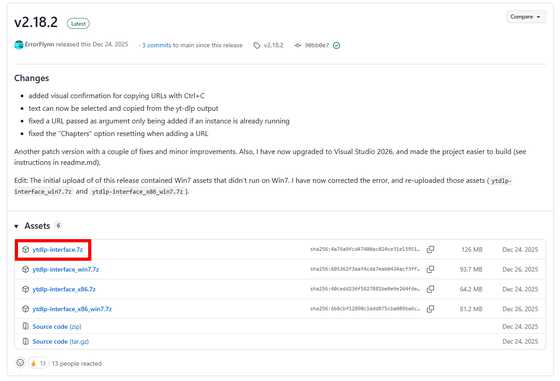Select 81.2 MB size text
The image size is (560, 381).
(x=471, y=309)
